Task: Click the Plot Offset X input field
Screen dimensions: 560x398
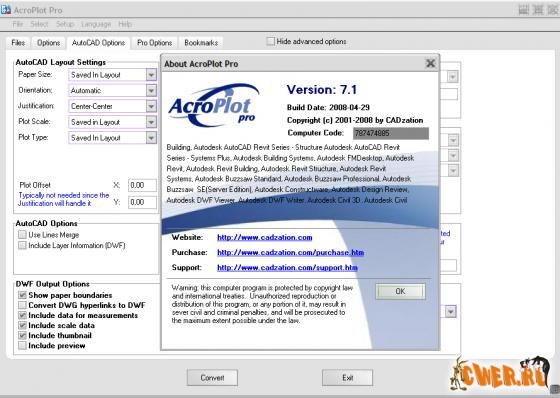Action: [142, 185]
